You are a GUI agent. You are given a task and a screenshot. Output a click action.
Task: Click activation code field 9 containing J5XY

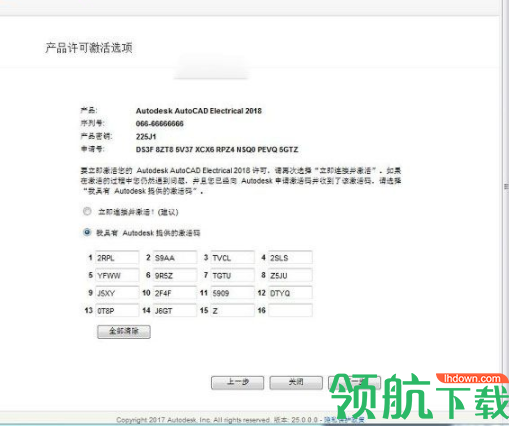(x=117, y=293)
